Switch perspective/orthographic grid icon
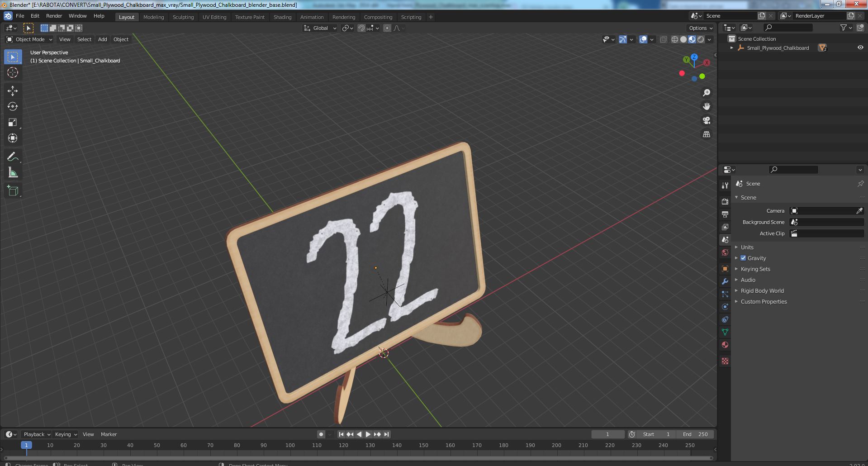This screenshot has height=466, width=868. click(707, 134)
